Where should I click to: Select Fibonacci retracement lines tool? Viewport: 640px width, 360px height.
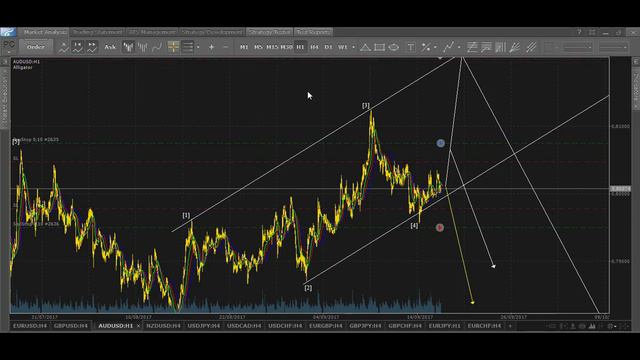coord(472,47)
